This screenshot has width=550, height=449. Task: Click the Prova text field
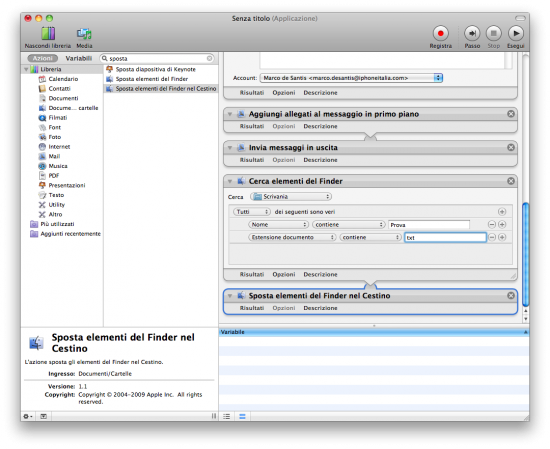tap(429, 225)
